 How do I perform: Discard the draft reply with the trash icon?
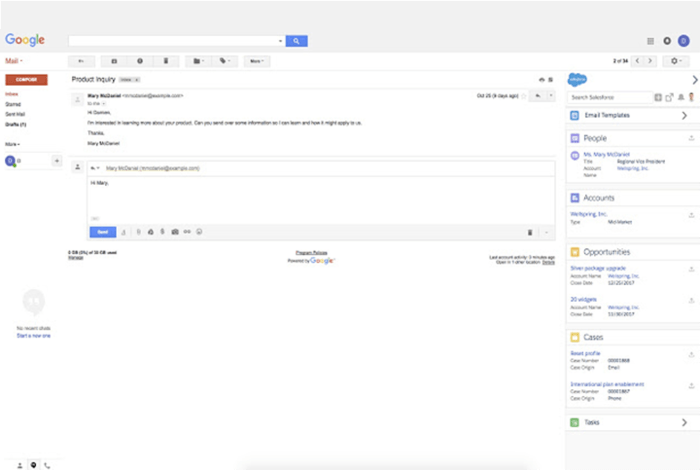(x=530, y=231)
